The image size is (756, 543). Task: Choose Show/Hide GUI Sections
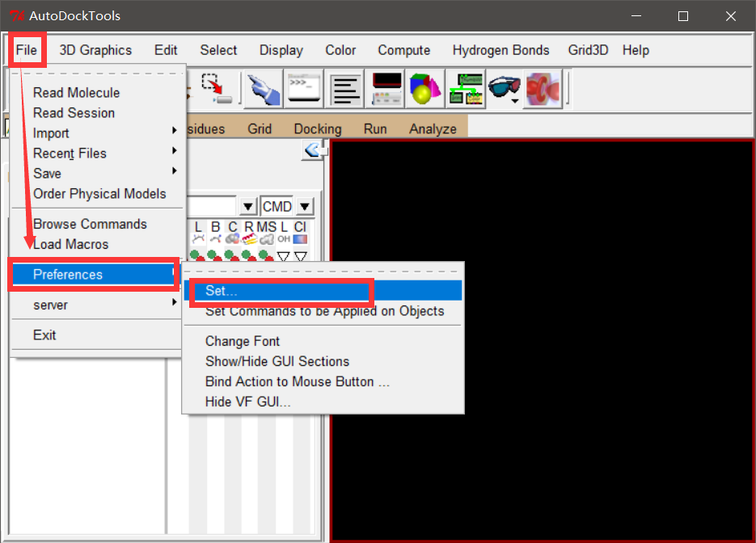[323, 361]
